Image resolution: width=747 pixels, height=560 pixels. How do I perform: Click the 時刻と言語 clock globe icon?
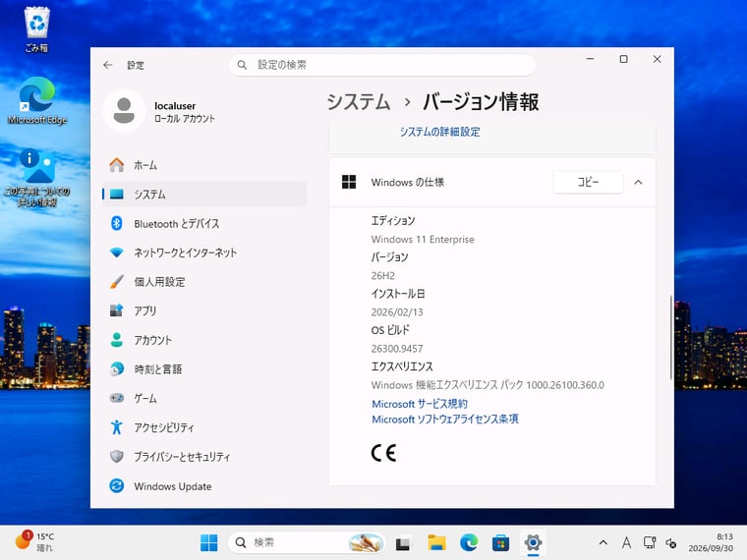(x=117, y=369)
